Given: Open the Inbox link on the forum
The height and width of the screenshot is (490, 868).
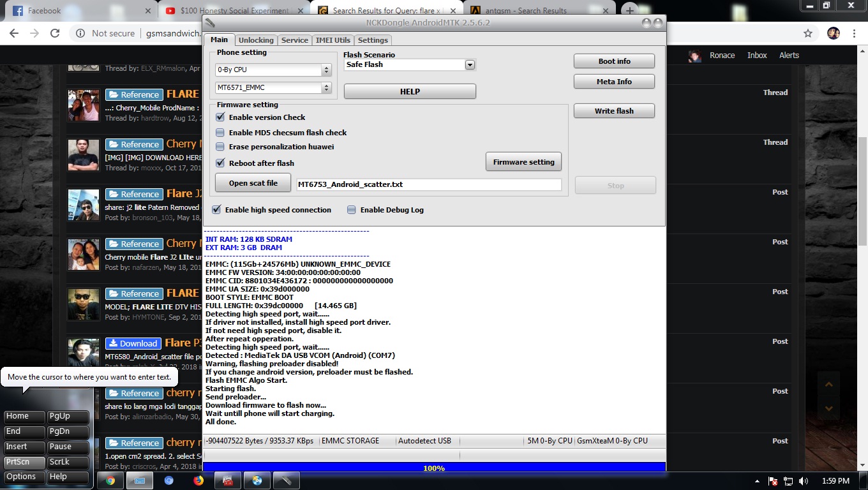Looking at the screenshot, I should [x=757, y=56].
